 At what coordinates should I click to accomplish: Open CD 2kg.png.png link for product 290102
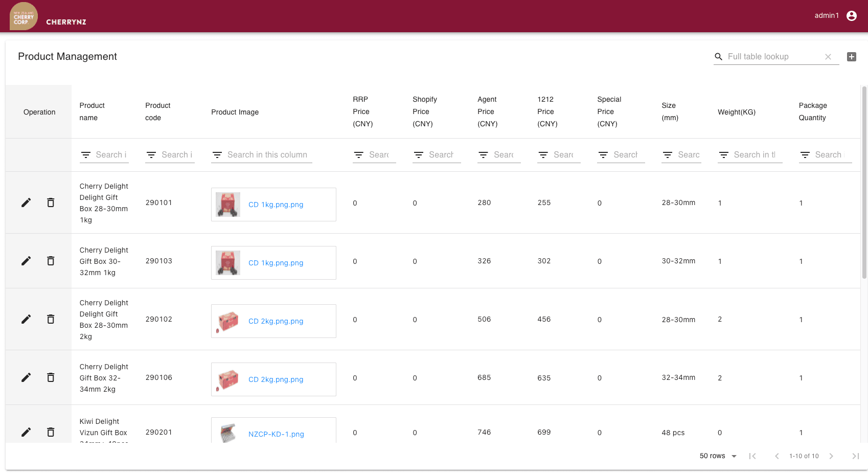tap(276, 321)
